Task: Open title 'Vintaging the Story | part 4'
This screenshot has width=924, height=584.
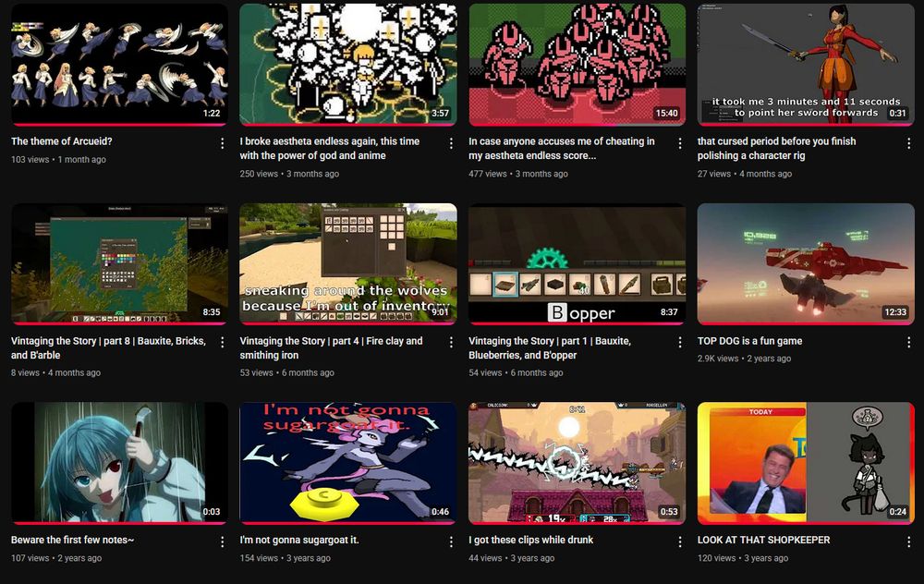Action: coord(331,347)
